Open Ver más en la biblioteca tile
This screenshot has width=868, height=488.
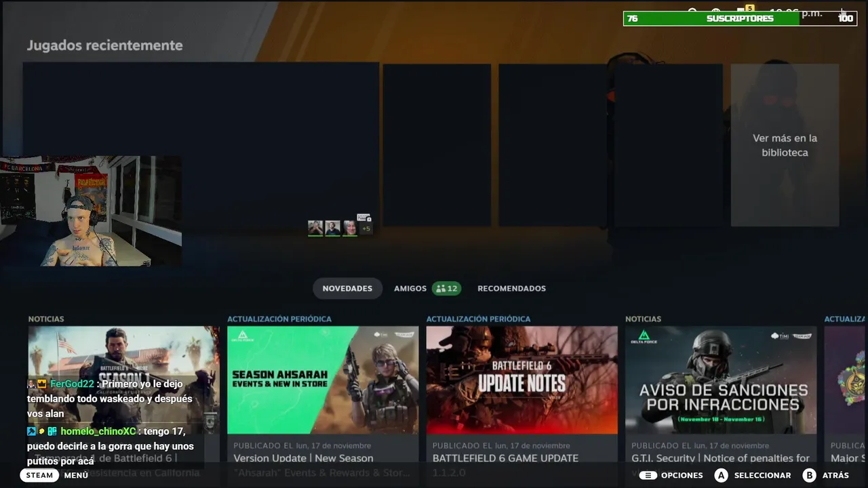pyautogui.click(x=785, y=145)
